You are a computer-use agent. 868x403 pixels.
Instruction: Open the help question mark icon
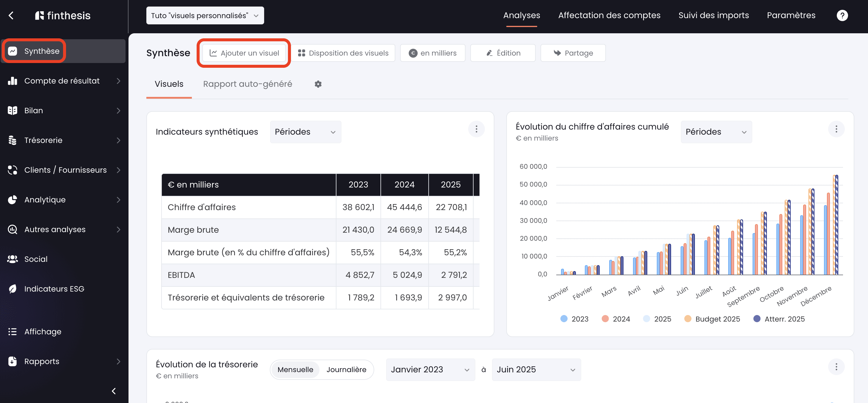(x=842, y=15)
